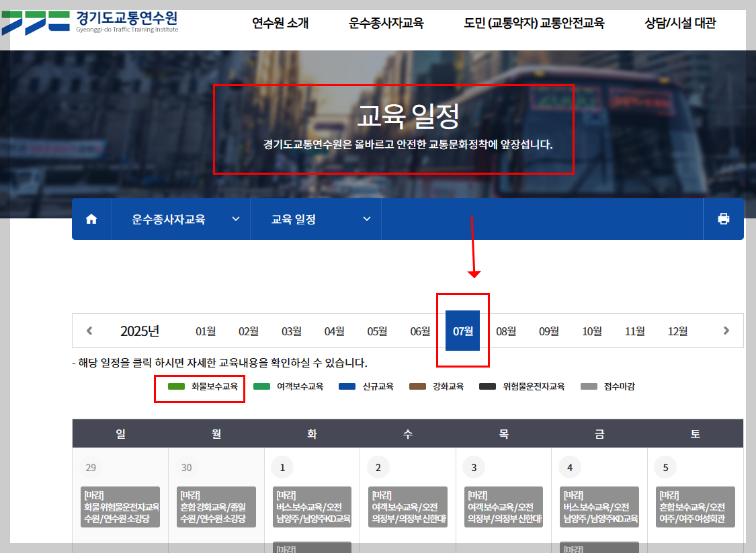Click the 여객보수교육 legend swatch
This screenshot has width=756, height=553.
point(261,386)
